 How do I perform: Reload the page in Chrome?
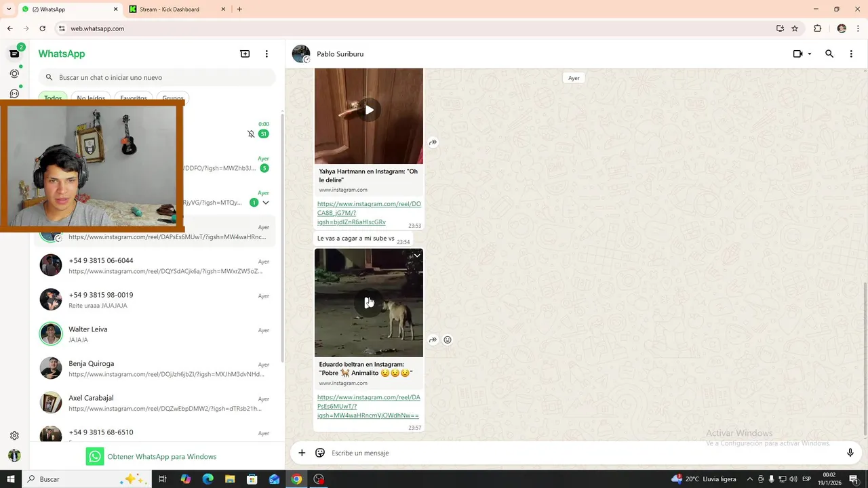42,28
